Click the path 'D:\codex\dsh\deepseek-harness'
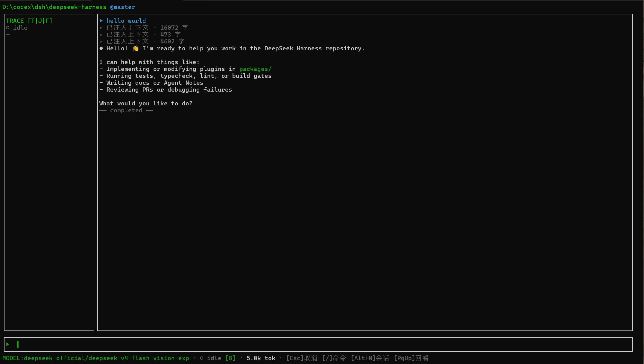The width and height of the screenshot is (644, 364). [x=54, y=7]
